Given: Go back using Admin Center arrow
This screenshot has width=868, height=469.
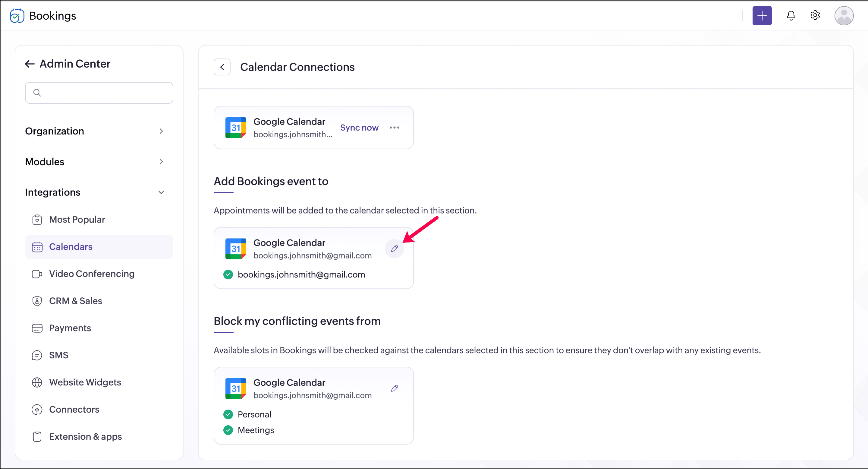Looking at the screenshot, I should (30, 64).
